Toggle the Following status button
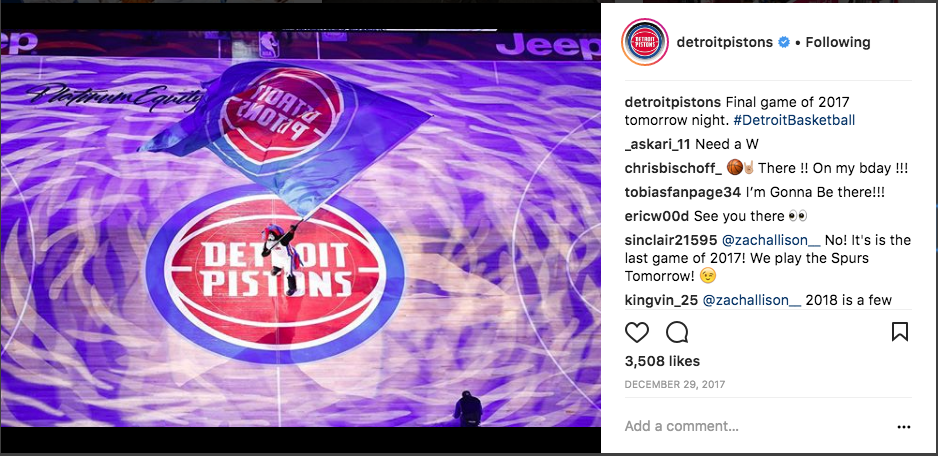Viewport: 938px width, 456px height. click(838, 42)
